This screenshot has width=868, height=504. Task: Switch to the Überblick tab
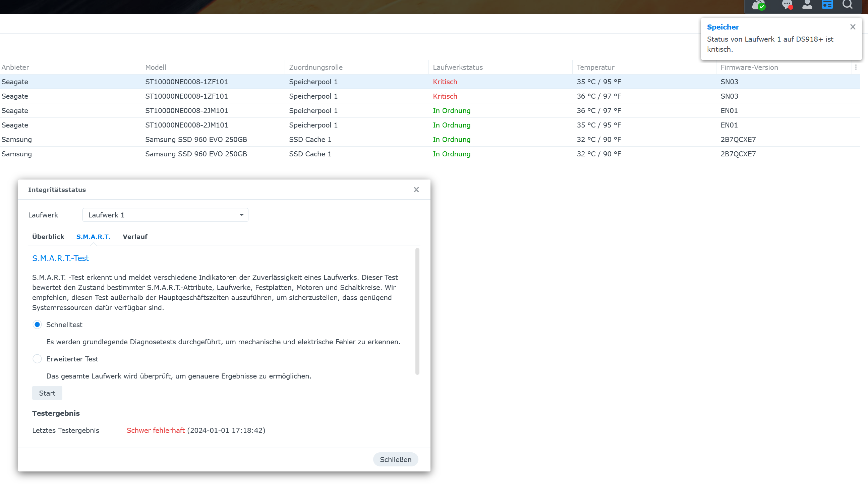coord(48,237)
